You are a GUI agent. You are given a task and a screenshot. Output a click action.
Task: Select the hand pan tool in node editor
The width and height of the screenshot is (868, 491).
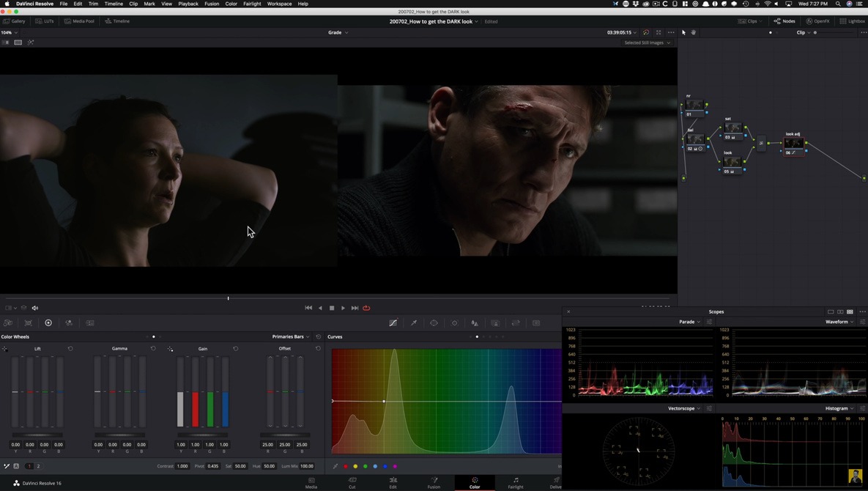click(x=693, y=33)
